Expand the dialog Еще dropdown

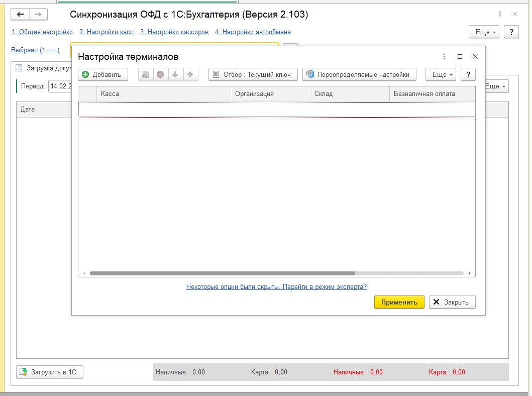[x=441, y=75]
